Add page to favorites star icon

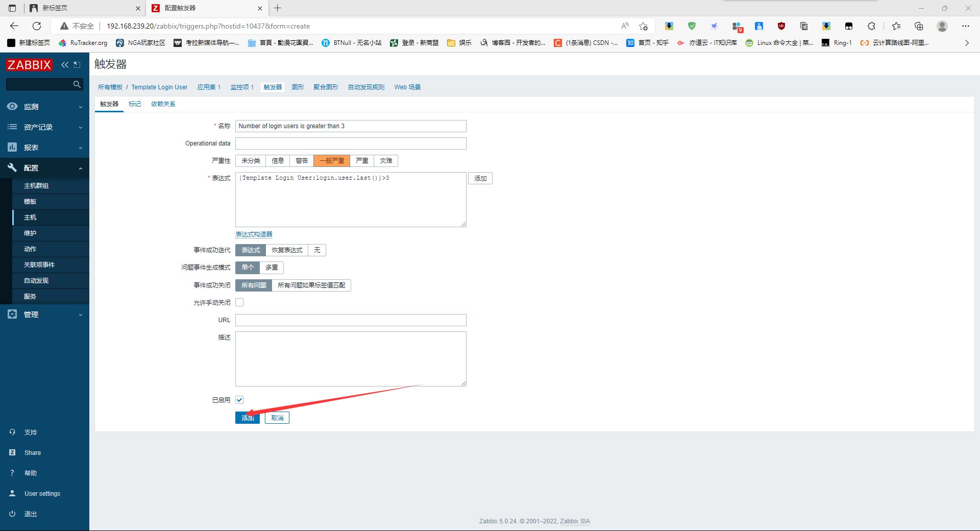(x=643, y=26)
